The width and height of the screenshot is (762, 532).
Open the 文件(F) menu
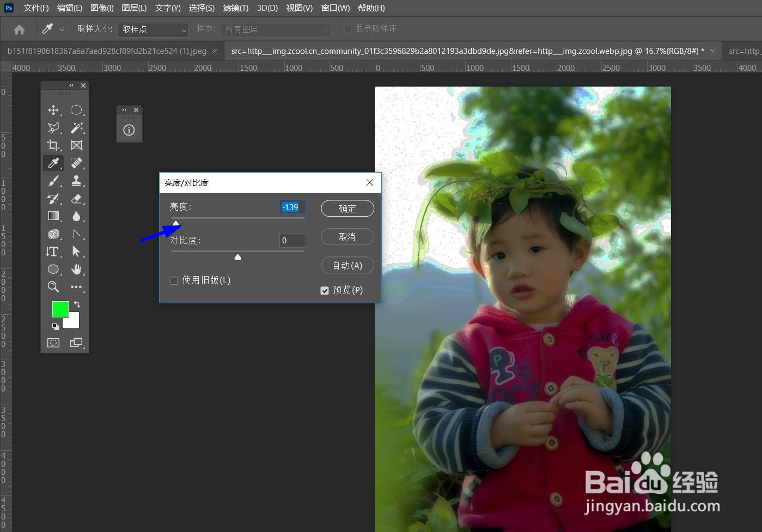[36, 8]
